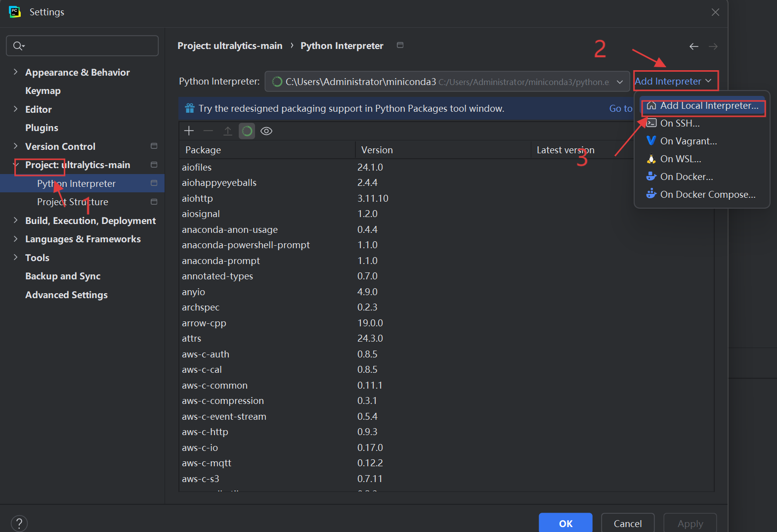Image resolution: width=777 pixels, height=532 pixels.
Task: Expand Languages & Frameworks section
Action: pos(15,239)
